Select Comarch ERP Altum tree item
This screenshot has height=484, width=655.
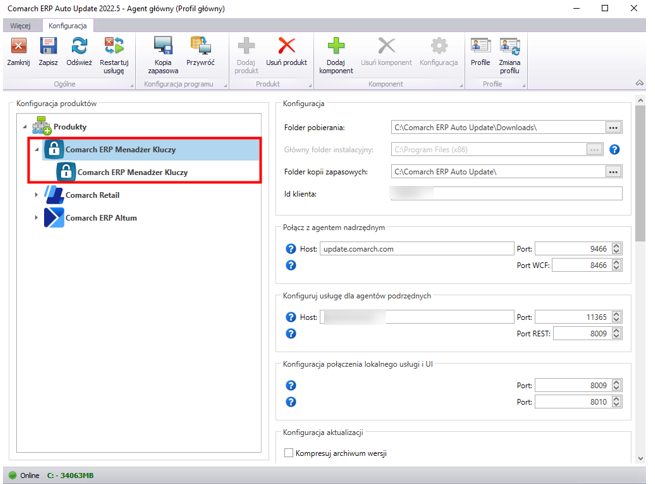point(101,218)
